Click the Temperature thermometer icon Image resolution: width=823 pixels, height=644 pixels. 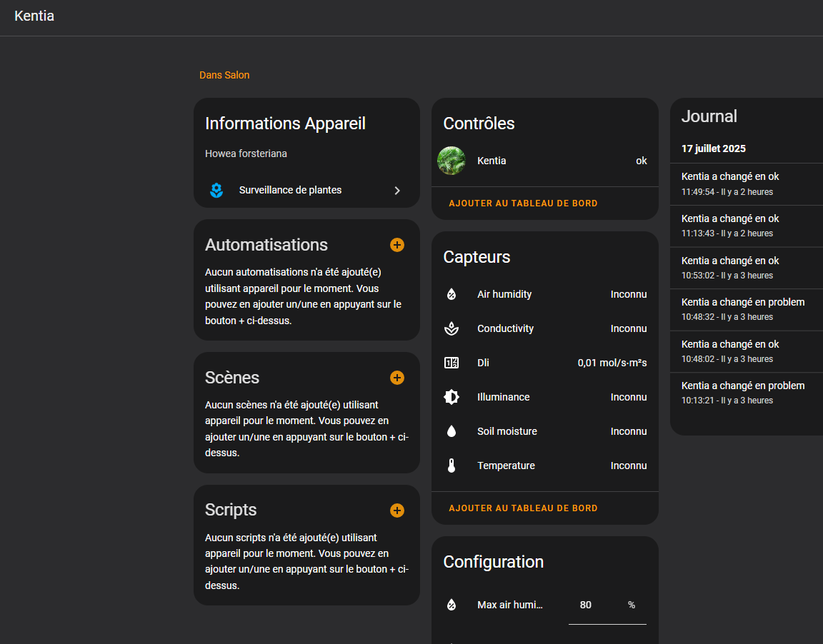[452, 466]
